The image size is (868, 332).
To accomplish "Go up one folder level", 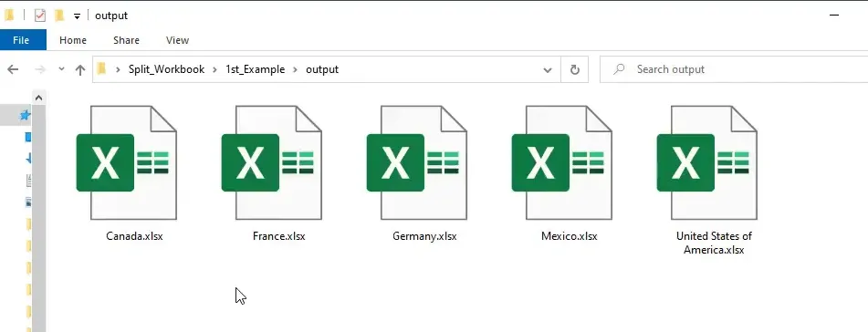I will tap(80, 69).
